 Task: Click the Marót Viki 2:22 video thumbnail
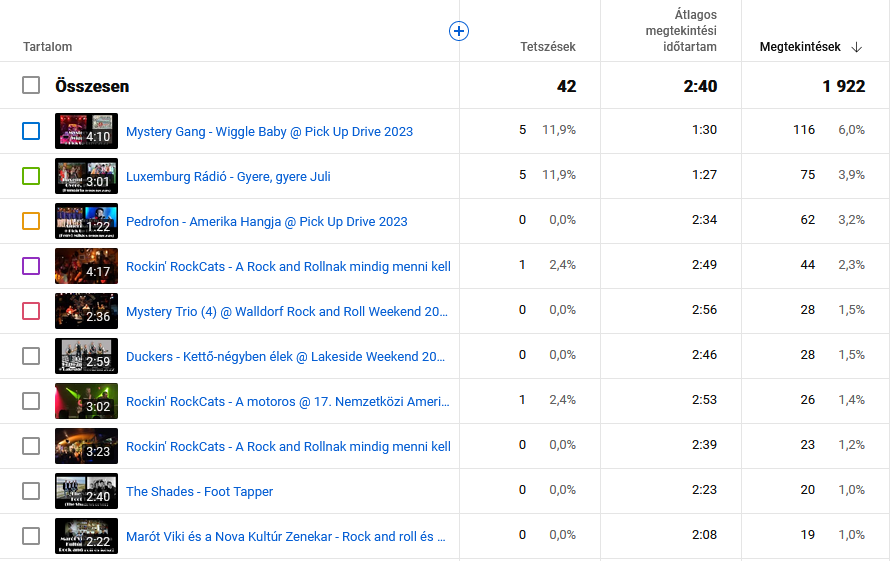pos(86,536)
